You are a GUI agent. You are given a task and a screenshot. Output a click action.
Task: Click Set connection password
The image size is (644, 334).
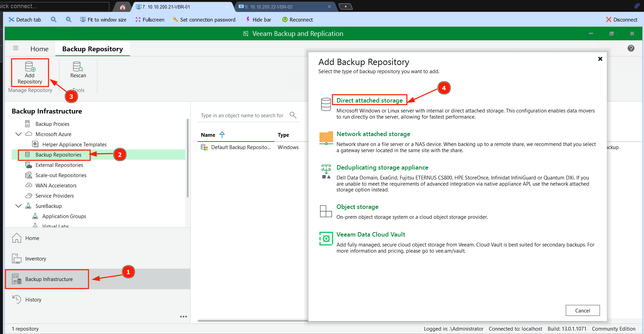point(204,19)
